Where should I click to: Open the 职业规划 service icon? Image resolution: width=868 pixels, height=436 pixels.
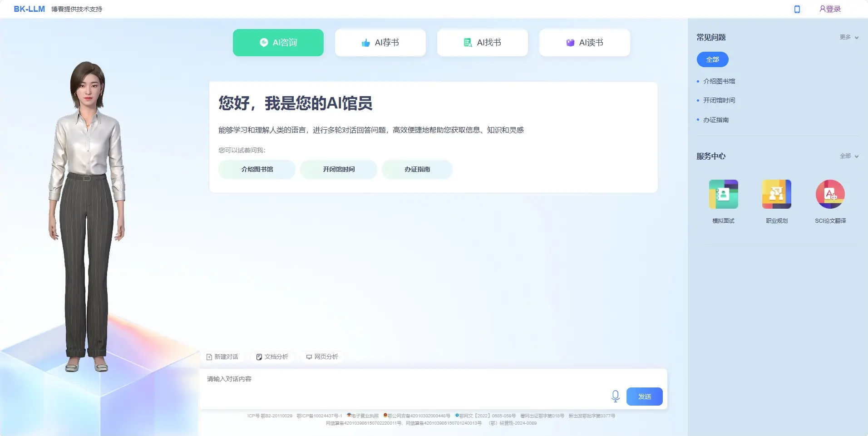pyautogui.click(x=776, y=194)
